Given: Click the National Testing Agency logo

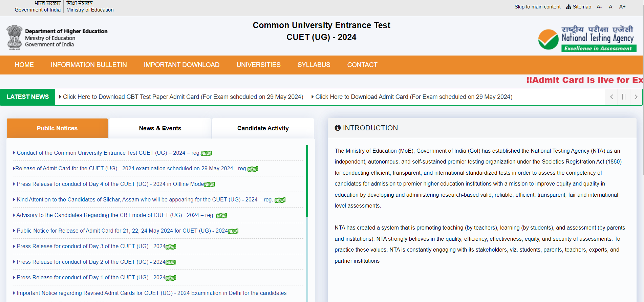Looking at the screenshot, I should 587,39.
